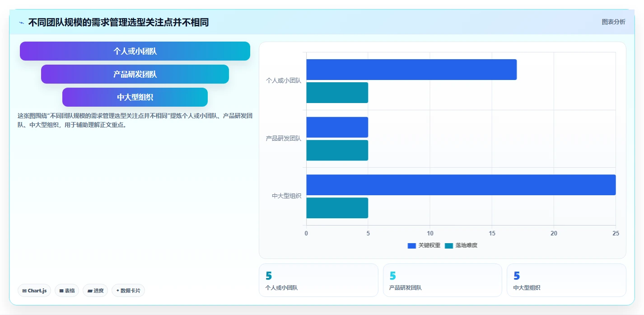This screenshot has height=315, width=644.
Task: Click the lightning icon beside the title
Action: [21, 23]
